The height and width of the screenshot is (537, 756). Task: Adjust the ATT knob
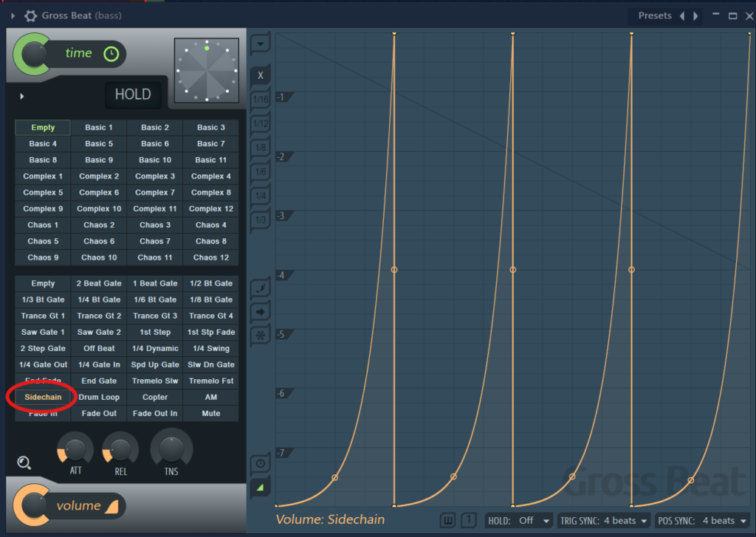click(75, 450)
